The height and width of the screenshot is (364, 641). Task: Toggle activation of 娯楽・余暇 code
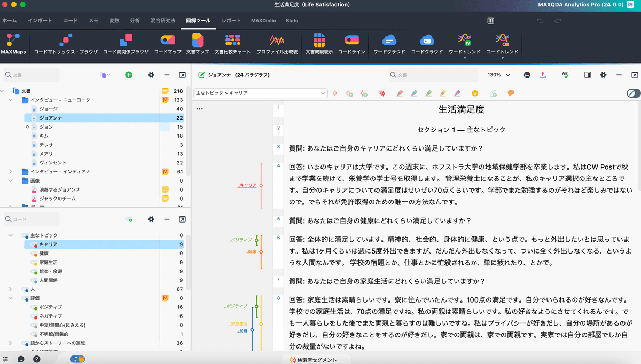click(x=34, y=272)
